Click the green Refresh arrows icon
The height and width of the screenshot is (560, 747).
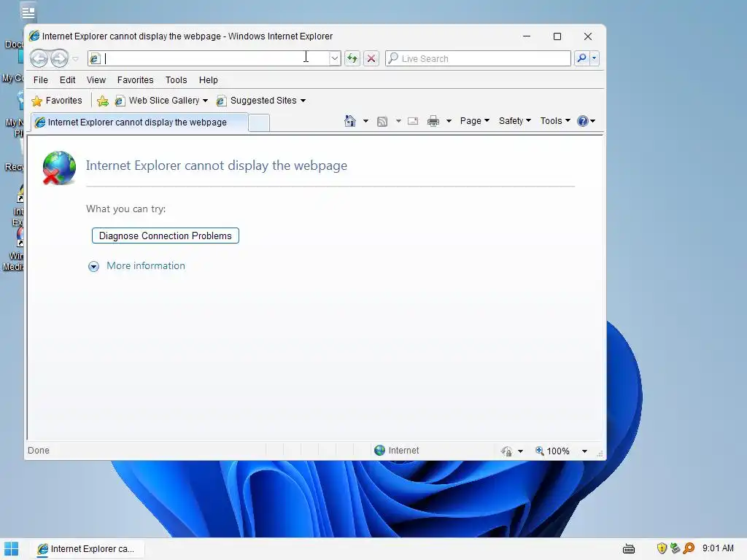352,58
